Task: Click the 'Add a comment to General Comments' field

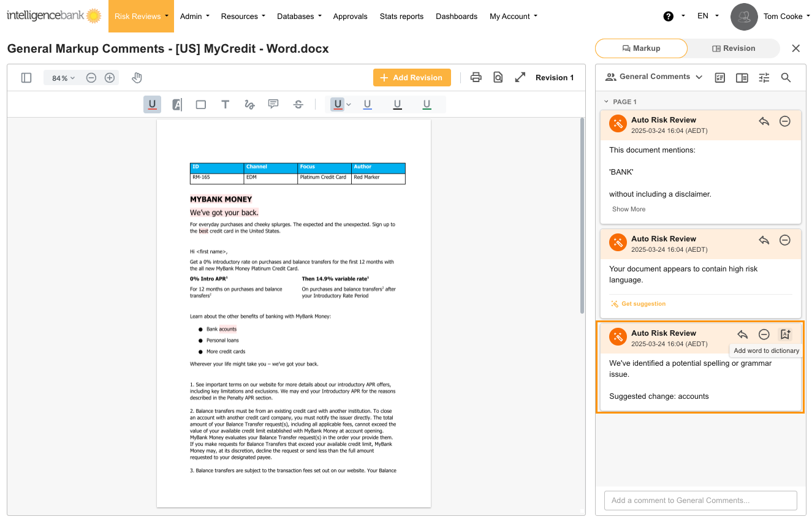Action: [700, 501]
